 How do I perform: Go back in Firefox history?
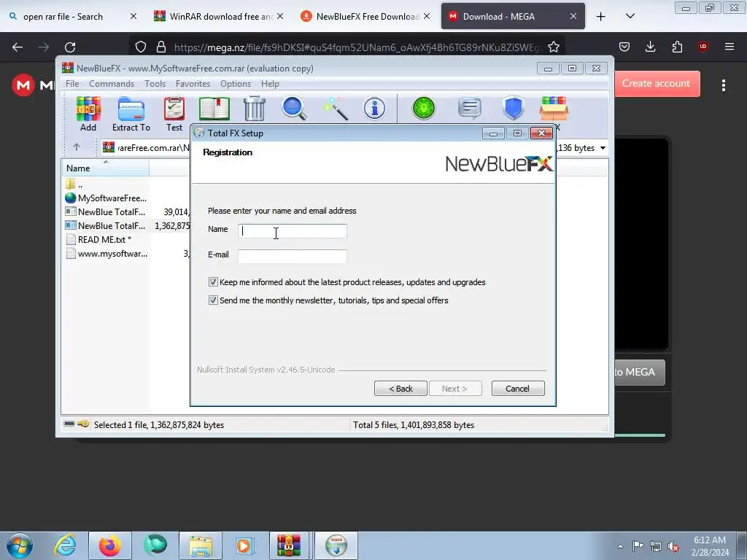pyautogui.click(x=18, y=47)
